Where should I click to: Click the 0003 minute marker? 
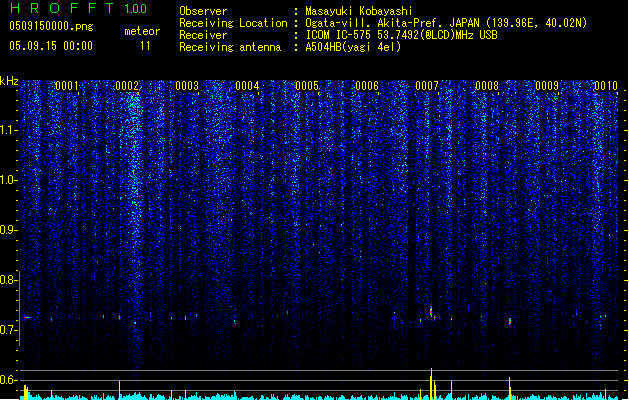click(187, 86)
